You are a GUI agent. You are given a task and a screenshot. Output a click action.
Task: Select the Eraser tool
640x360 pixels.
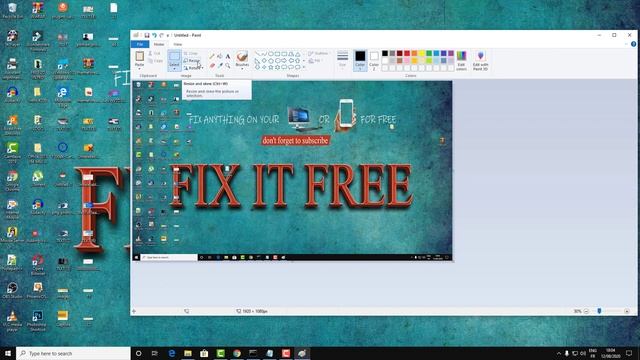click(212, 65)
